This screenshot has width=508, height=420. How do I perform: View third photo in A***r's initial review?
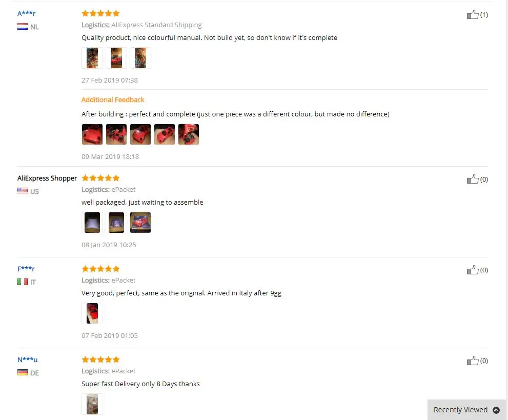[140, 58]
